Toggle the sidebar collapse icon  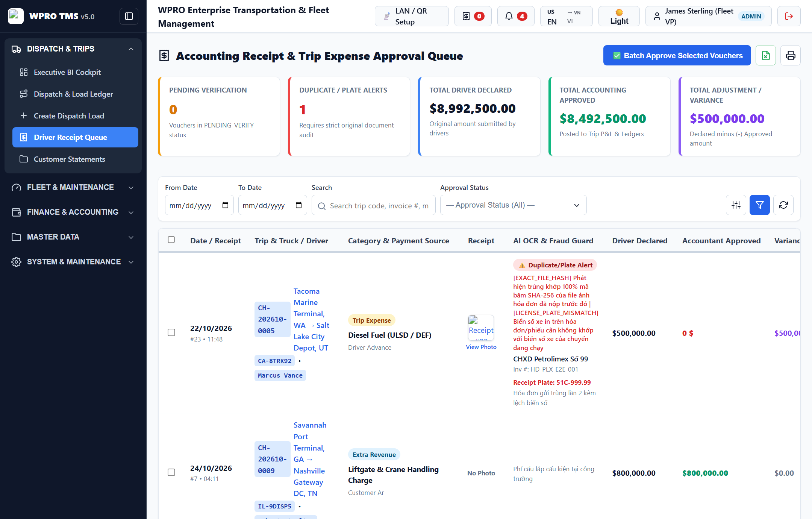tap(129, 16)
